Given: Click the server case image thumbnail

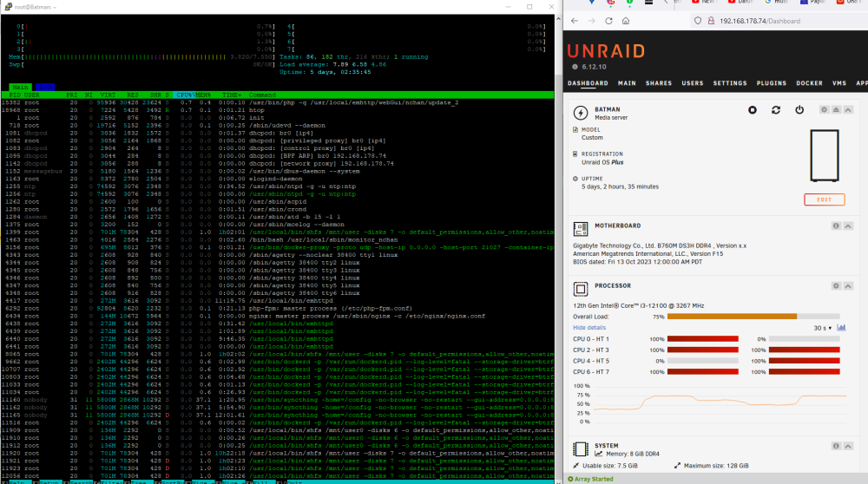Looking at the screenshot, I should pyautogui.click(x=825, y=155).
